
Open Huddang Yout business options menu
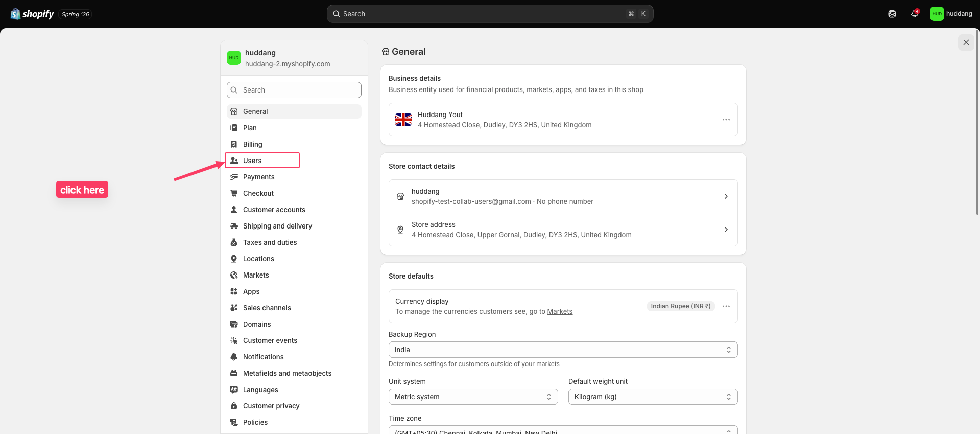726,120
